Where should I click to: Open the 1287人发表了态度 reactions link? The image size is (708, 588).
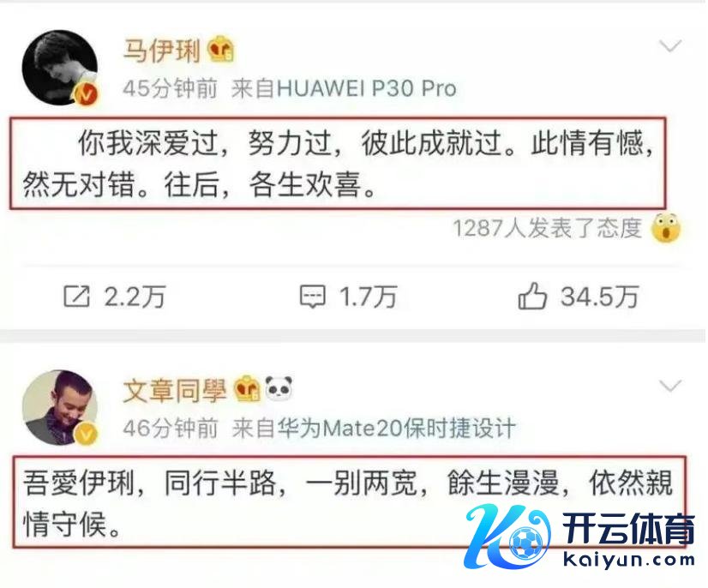point(547,228)
